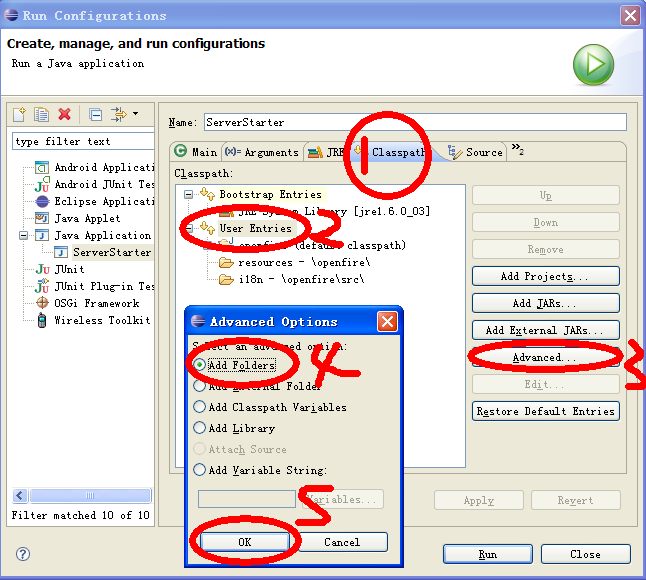The width and height of the screenshot is (646, 580).
Task: Switch to the JRE tab
Action: (326, 152)
